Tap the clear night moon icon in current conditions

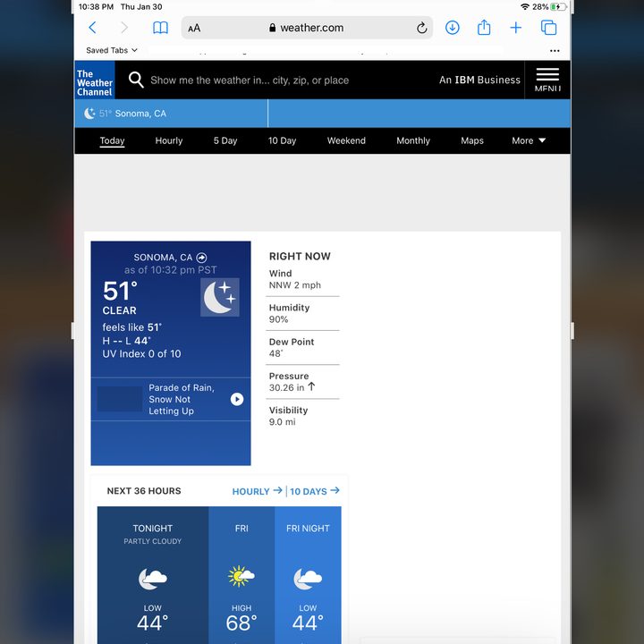(220, 297)
